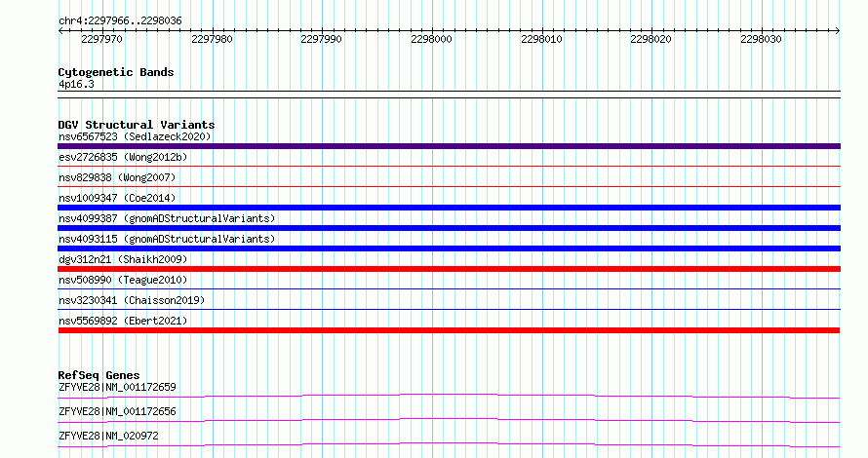Select variant label esv2726835 (Wong2012b)
This screenshot has height=458, width=868.
coord(123,157)
